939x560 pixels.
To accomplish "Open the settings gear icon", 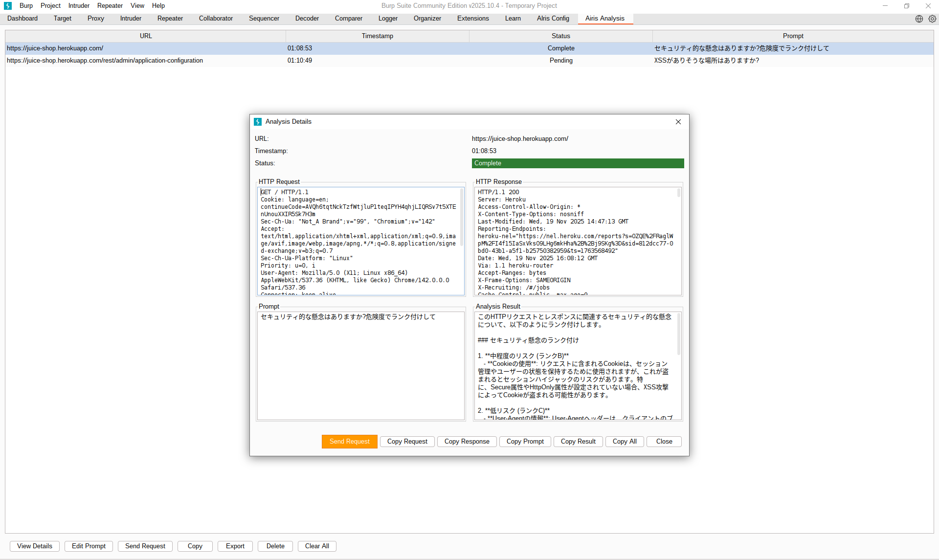I will tap(932, 19).
